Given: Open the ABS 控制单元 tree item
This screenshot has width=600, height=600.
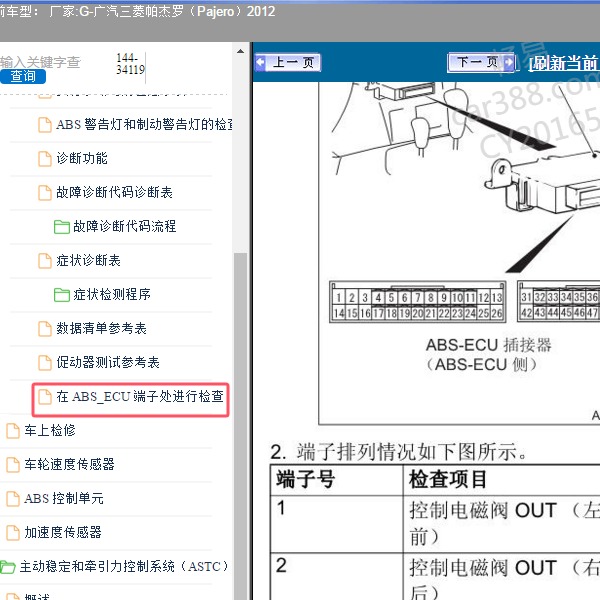Looking at the screenshot, I should (x=64, y=499).
